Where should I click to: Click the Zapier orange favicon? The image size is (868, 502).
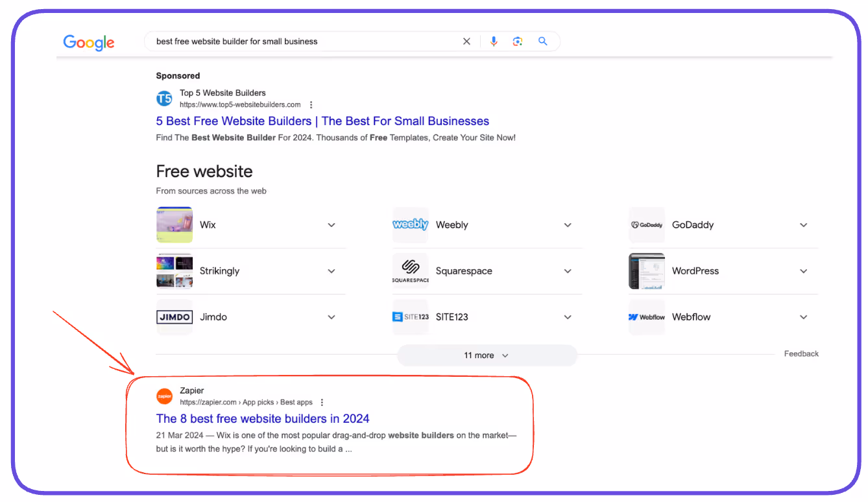pos(165,396)
